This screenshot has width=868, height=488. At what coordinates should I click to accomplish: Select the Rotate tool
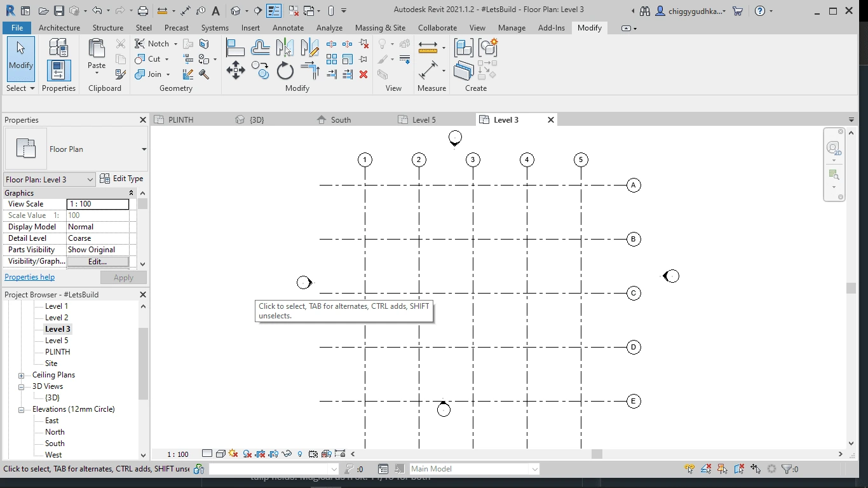[x=285, y=70]
